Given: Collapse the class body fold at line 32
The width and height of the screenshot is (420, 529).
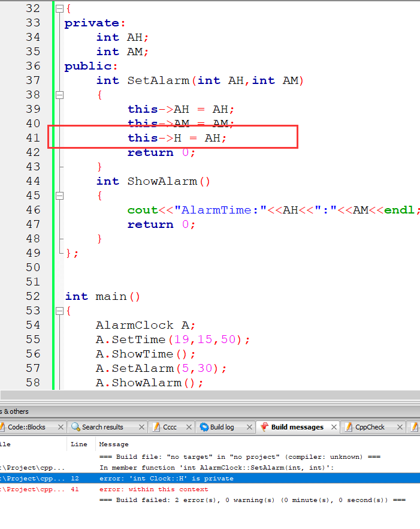Looking at the screenshot, I should pyautogui.click(x=59, y=9).
